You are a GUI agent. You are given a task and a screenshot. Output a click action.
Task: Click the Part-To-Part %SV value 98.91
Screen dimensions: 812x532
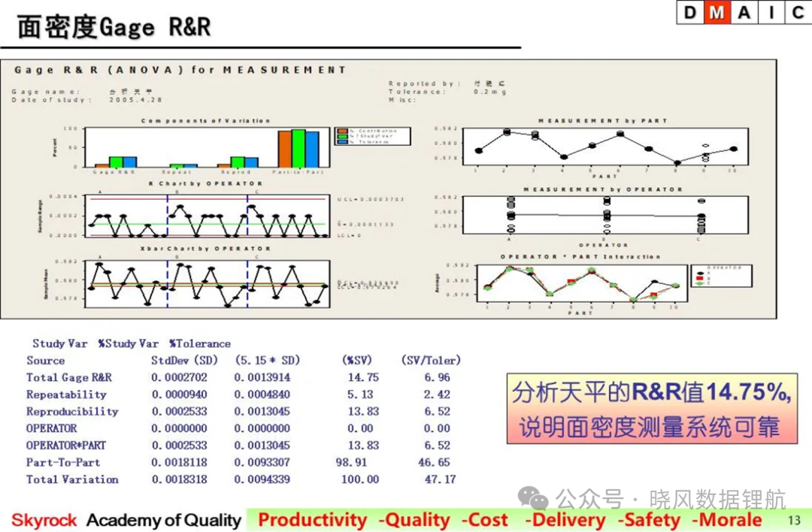click(x=351, y=463)
